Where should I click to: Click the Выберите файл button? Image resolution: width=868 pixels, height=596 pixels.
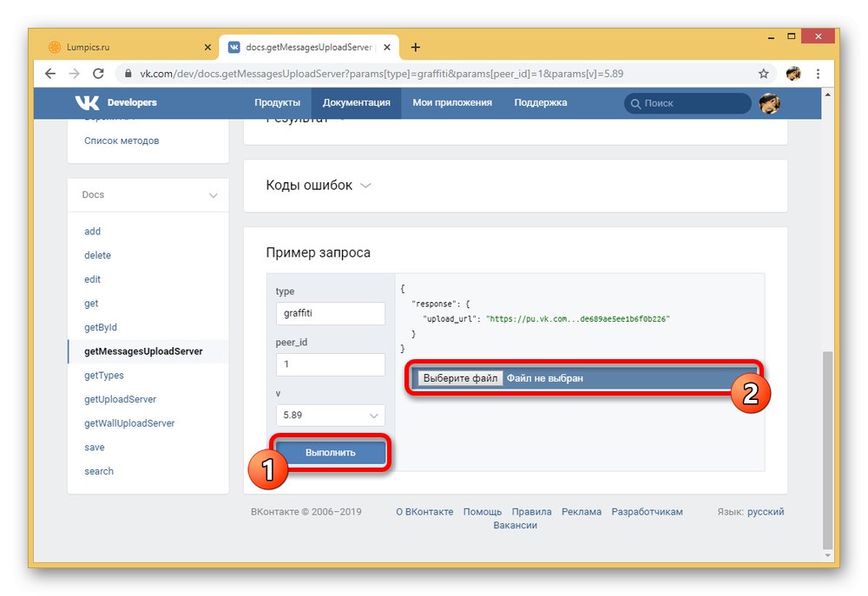[460, 378]
